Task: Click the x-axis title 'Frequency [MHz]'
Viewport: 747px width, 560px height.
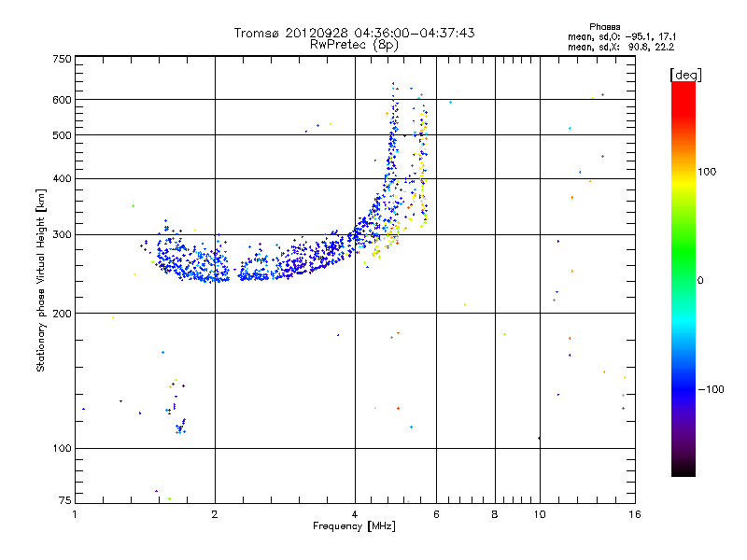Action: point(354,526)
